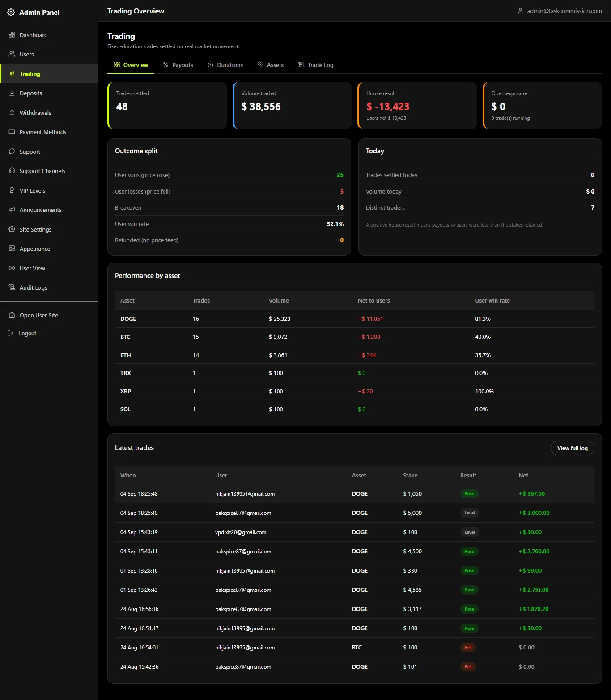Click the Logout link
The height and width of the screenshot is (700, 611).
tap(49, 333)
